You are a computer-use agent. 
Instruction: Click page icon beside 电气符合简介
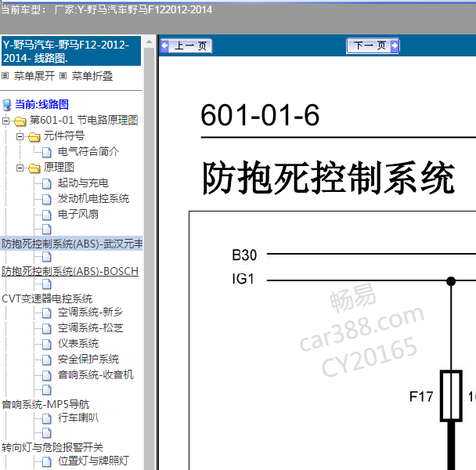(x=46, y=152)
